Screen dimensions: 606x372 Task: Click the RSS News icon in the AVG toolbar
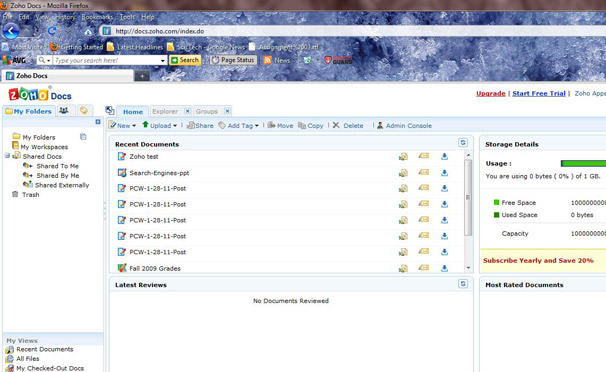(x=267, y=60)
